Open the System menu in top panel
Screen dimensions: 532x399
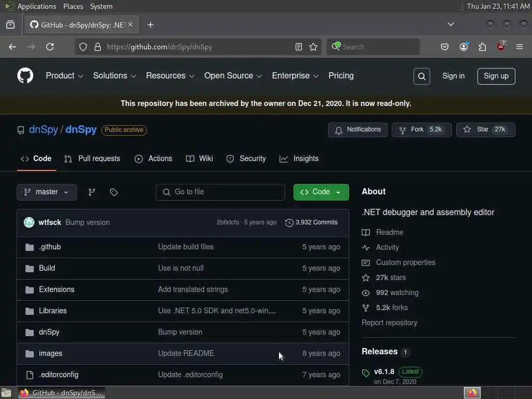[x=101, y=6]
